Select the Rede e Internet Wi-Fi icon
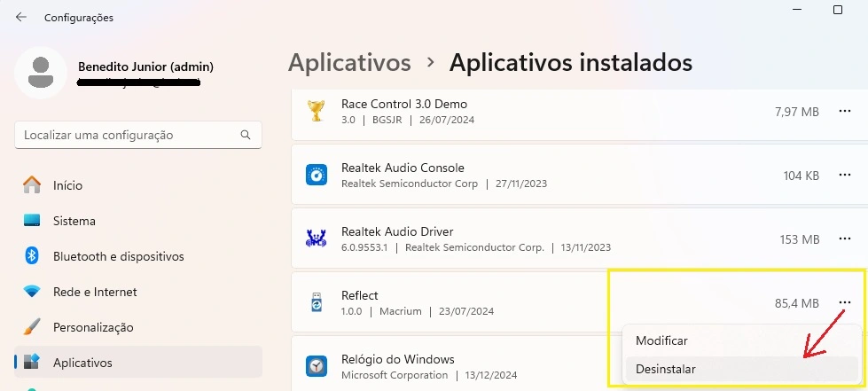Screen dimensions: 868x391 (x=32, y=292)
